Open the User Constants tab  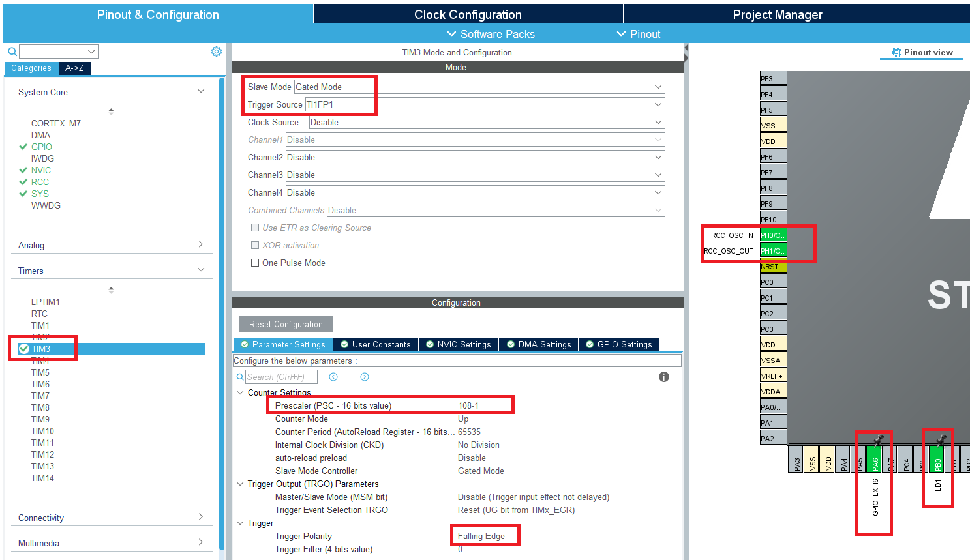tap(376, 345)
